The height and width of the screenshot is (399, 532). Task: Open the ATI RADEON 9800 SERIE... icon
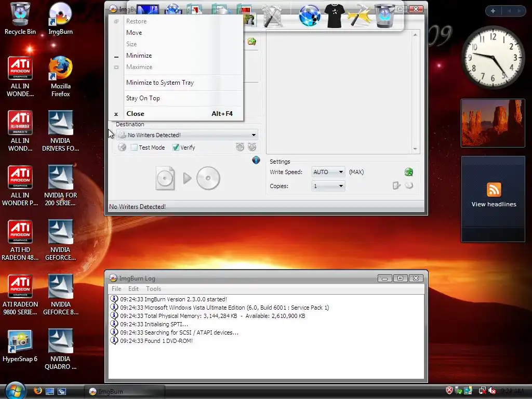tap(20, 295)
